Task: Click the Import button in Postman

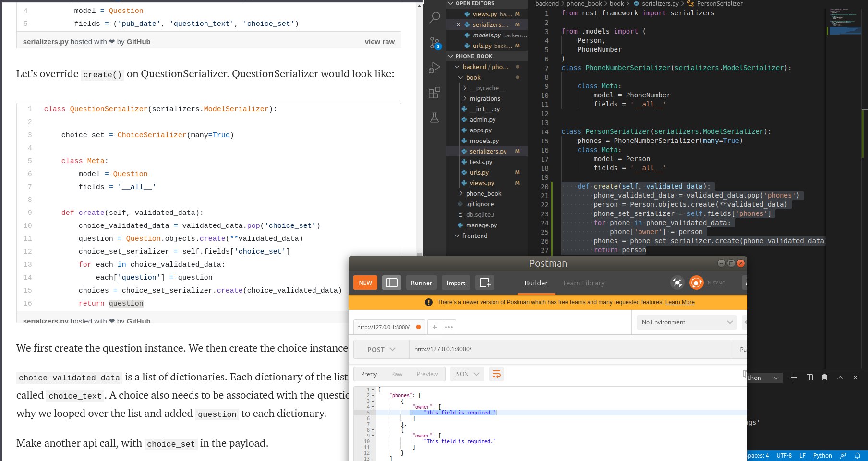Action: click(x=456, y=283)
